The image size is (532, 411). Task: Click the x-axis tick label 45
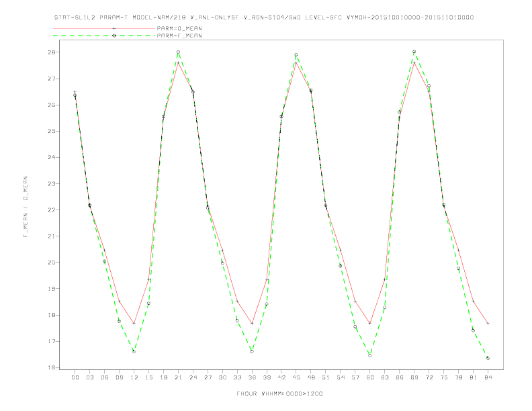(x=296, y=377)
